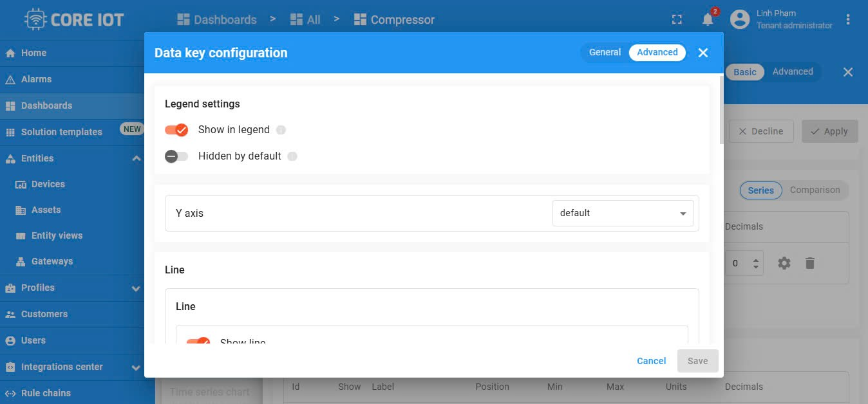Expand the Profiles sidebar section
Image resolution: width=868 pixels, height=404 pixels.
(x=136, y=288)
